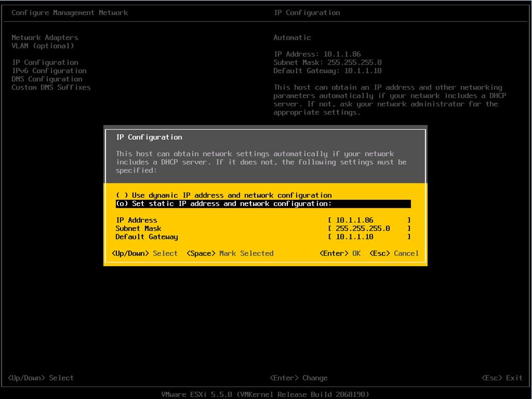Click the Default Gateway label in dialog
This screenshot has height=399, width=532.
pyautogui.click(x=147, y=237)
